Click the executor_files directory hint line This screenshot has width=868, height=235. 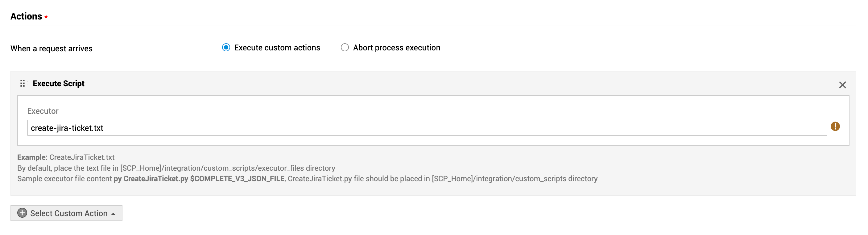pos(176,168)
